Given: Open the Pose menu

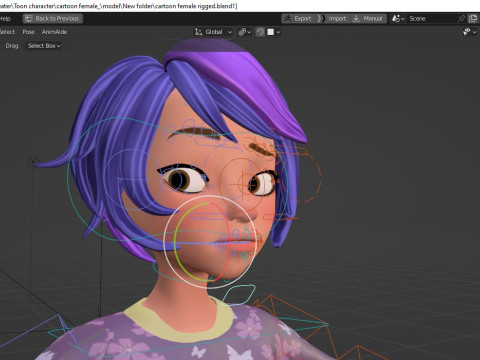Looking at the screenshot, I should pyautogui.click(x=28, y=32).
